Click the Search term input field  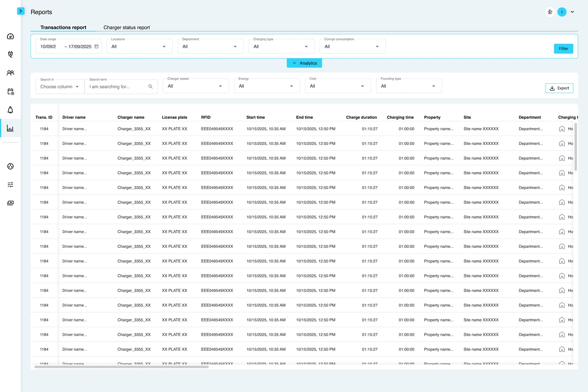coord(121,87)
